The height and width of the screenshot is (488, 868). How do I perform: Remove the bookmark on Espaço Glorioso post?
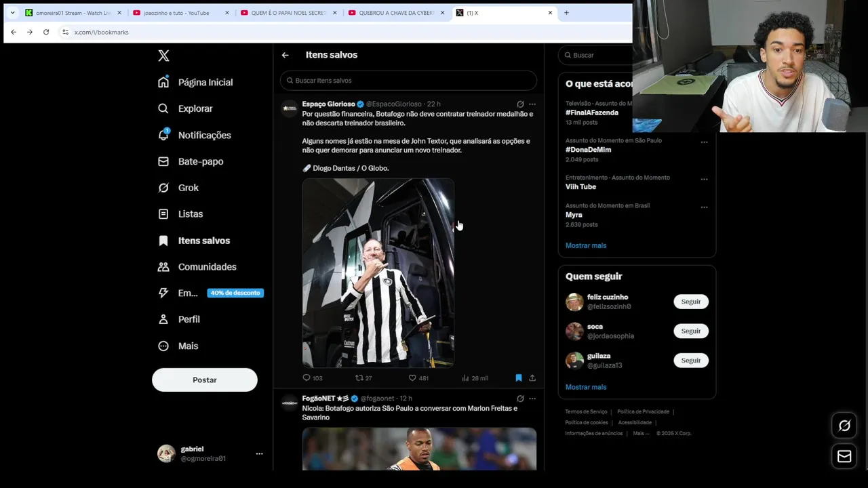coord(519,378)
